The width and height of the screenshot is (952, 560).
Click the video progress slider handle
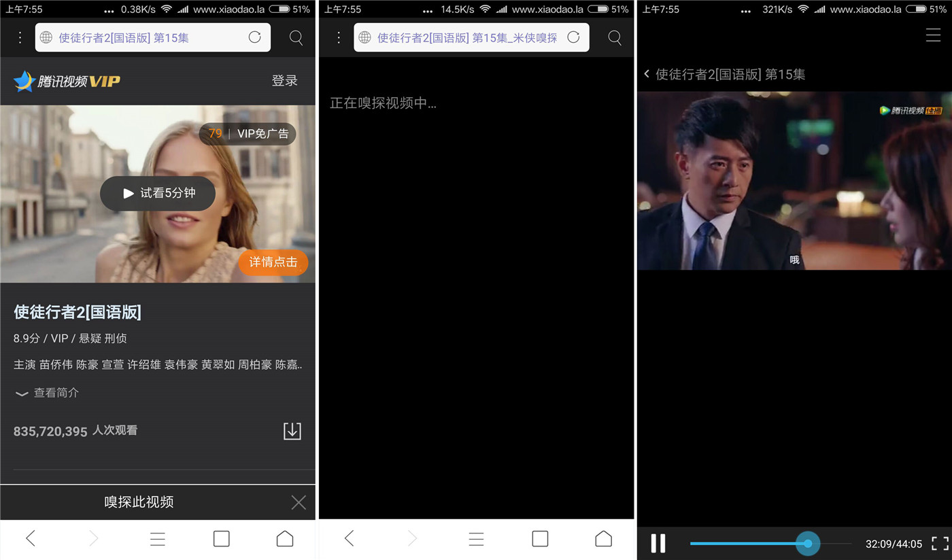coord(808,544)
